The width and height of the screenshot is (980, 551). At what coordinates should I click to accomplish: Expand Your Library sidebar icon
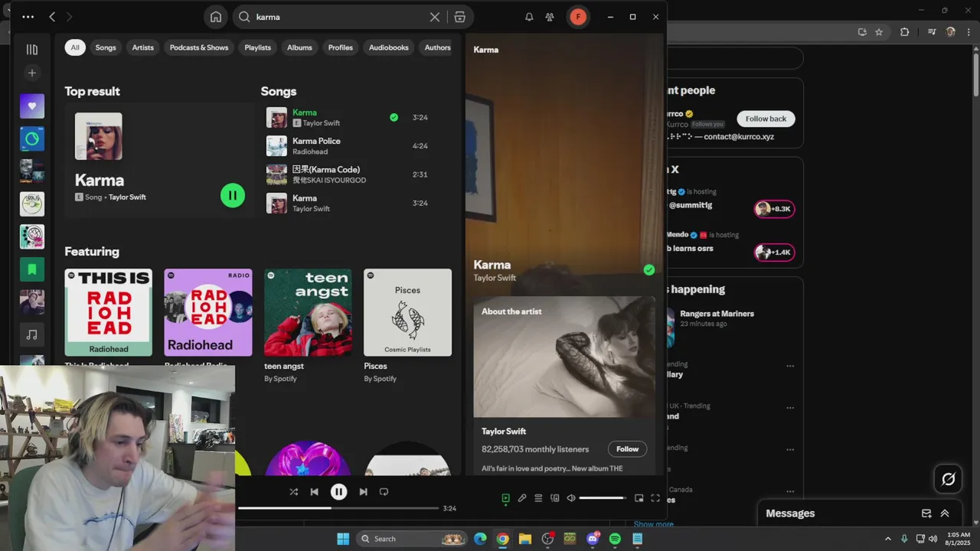(31, 50)
